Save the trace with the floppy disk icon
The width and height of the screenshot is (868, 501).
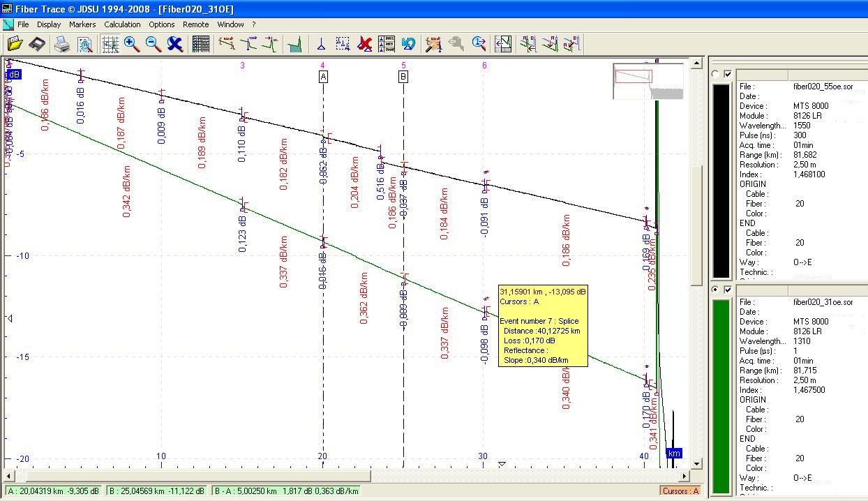point(37,44)
